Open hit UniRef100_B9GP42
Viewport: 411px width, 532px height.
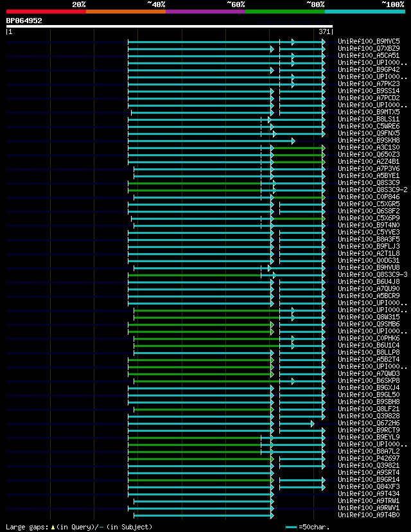(x=369, y=69)
